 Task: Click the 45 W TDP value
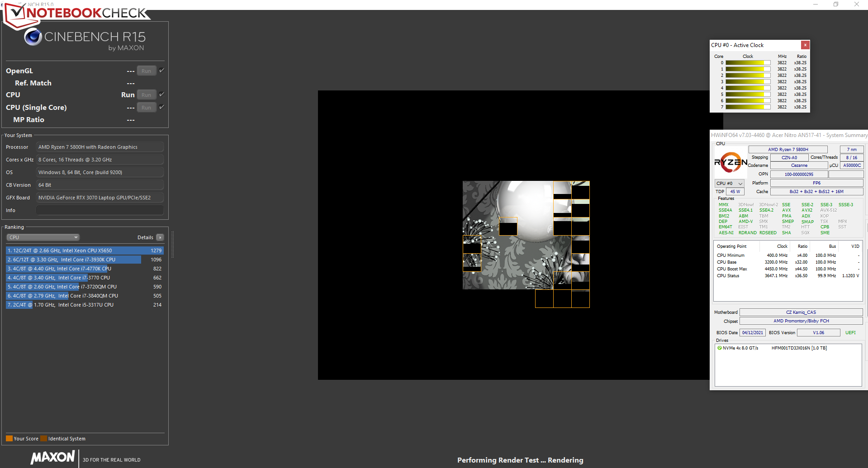(x=735, y=192)
